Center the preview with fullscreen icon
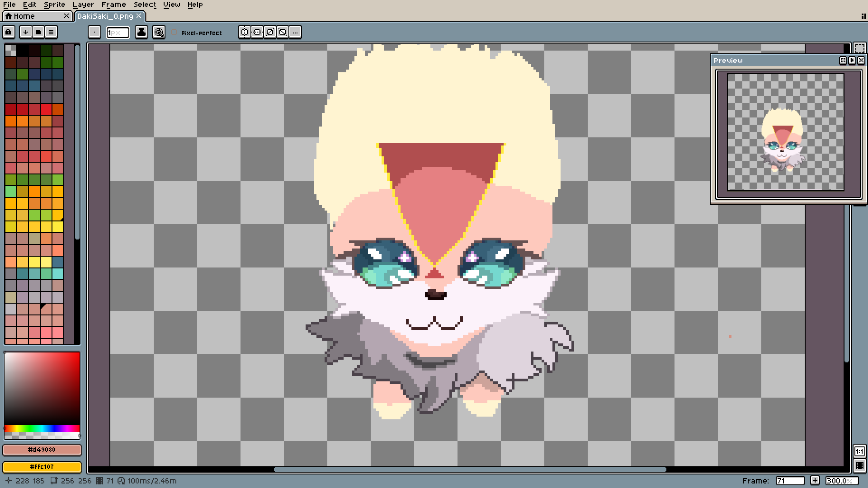Image resolution: width=868 pixels, height=488 pixels. (x=843, y=60)
